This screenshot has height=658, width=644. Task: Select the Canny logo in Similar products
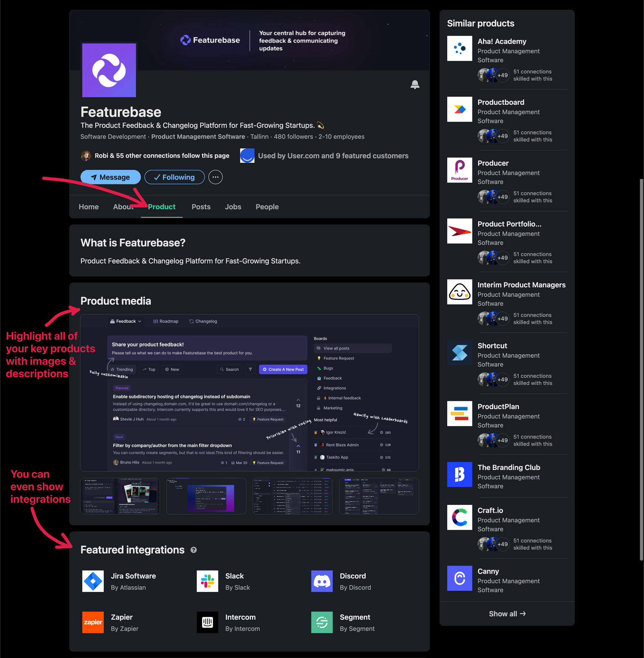tap(459, 578)
